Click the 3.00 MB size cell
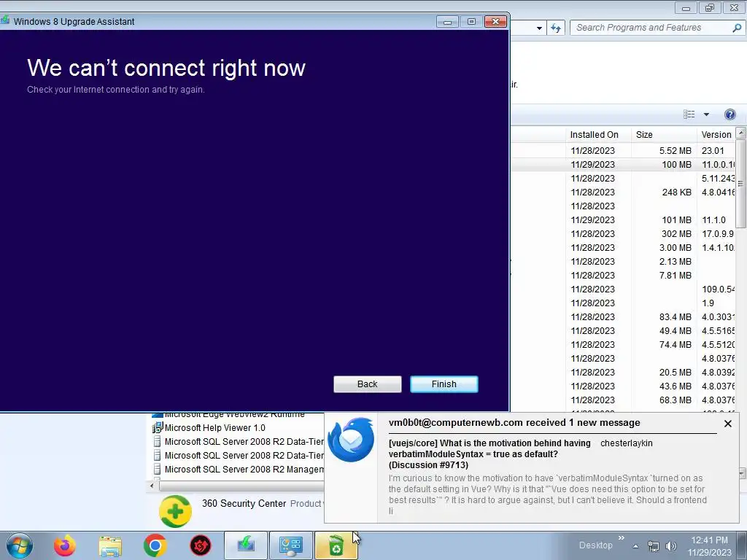Image resolution: width=747 pixels, height=560 pixels. tap(675, 248)
